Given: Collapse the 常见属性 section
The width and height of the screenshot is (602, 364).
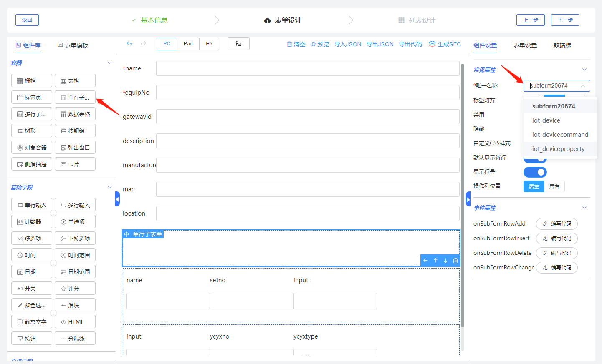Looking at the screenshot, I should [x=584, y=70].
